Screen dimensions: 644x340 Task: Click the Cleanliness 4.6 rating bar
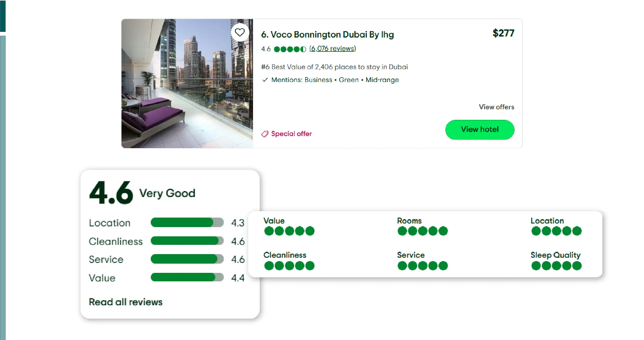[187, 241]
